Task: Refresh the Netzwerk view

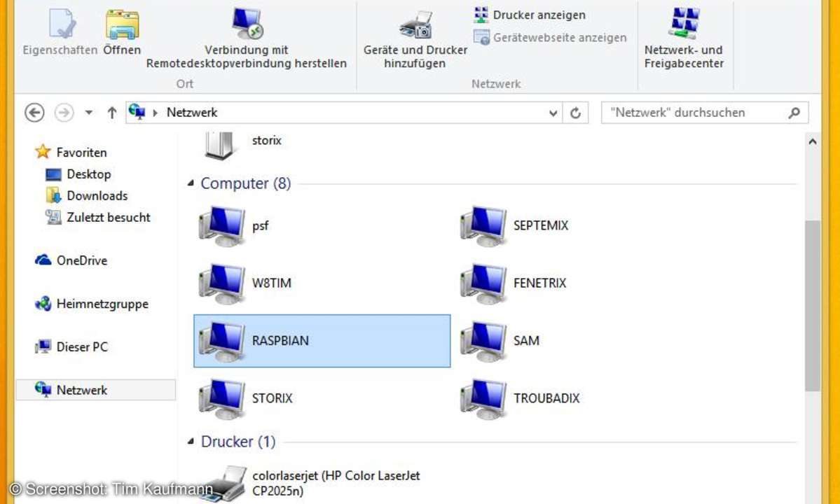Action: tap(575, 113)
